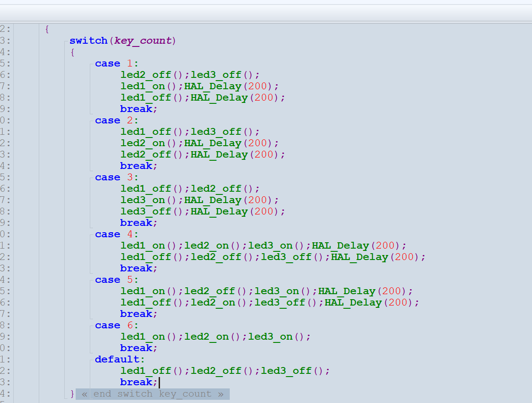The width and height of the screenshot is (532, 403).
Task: Select the key_count identifier in switch
Action: tap(143, 41)
